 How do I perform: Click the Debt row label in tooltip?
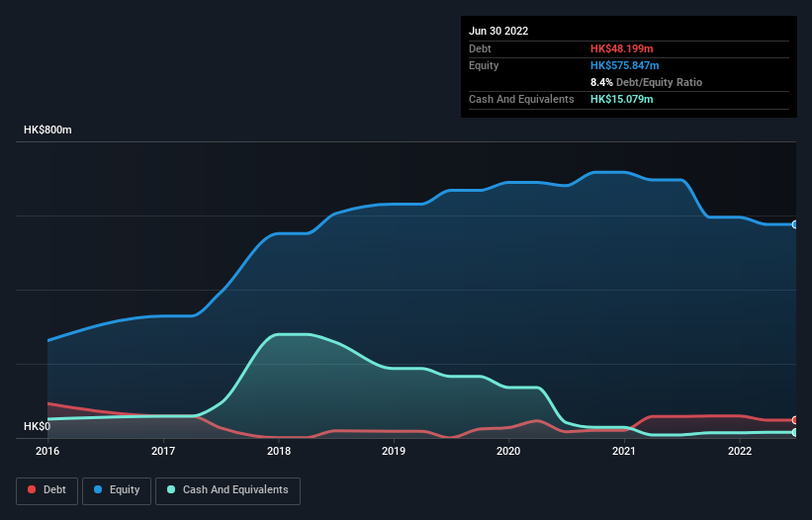(480, 48)
